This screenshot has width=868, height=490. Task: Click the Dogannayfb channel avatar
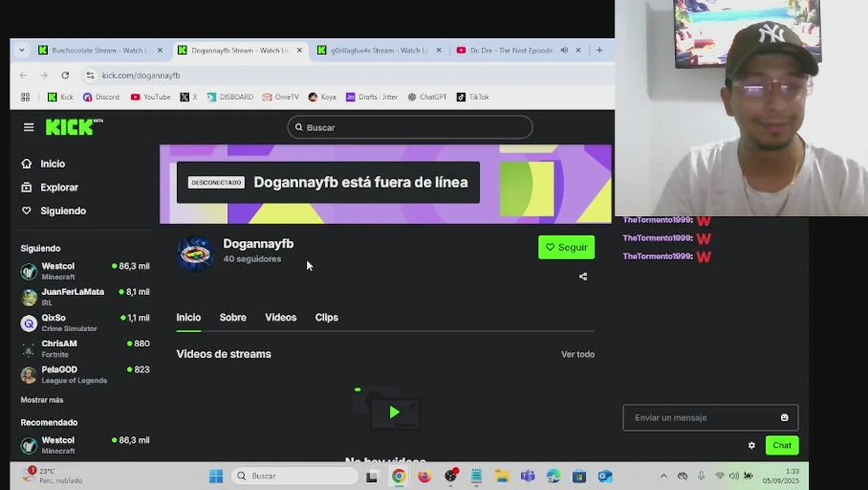[195, 254]
